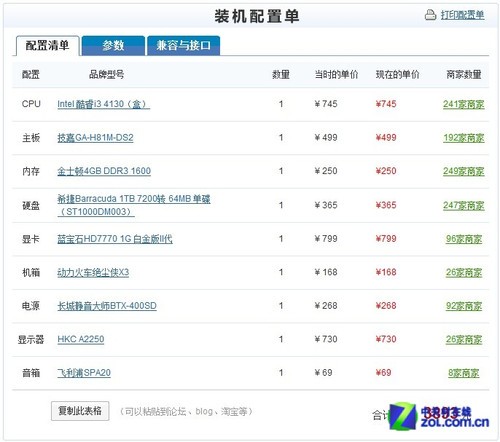
Task: Click the red ¥730 current price
Action: pyautogui.click(x=386, y=339)
